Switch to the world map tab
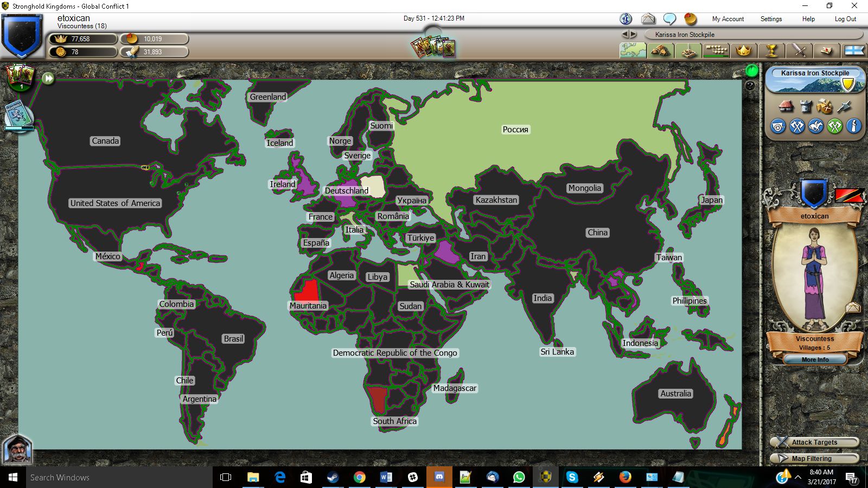 [x=633, y=50]
